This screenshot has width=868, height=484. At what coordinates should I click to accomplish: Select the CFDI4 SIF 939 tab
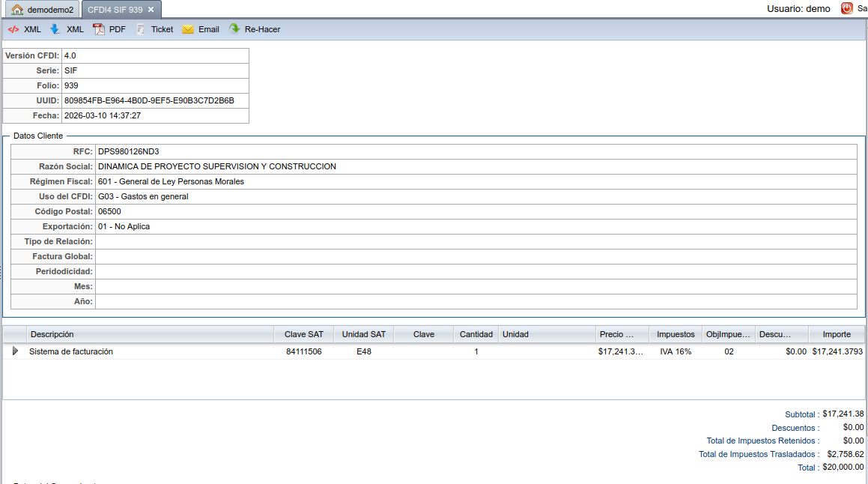114,10
